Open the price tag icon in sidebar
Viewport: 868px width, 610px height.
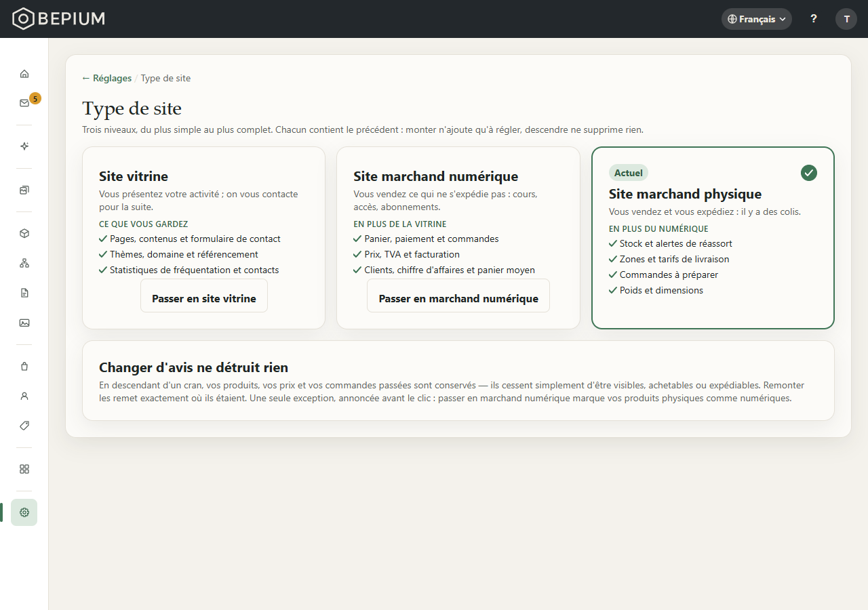(24, 426)
